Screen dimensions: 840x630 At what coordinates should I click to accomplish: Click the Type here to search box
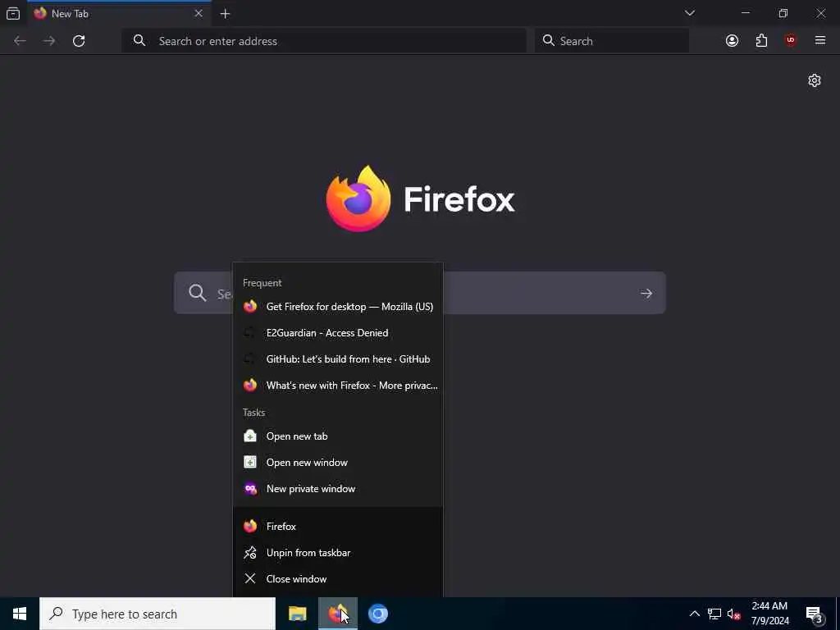[x=157, y=614]
